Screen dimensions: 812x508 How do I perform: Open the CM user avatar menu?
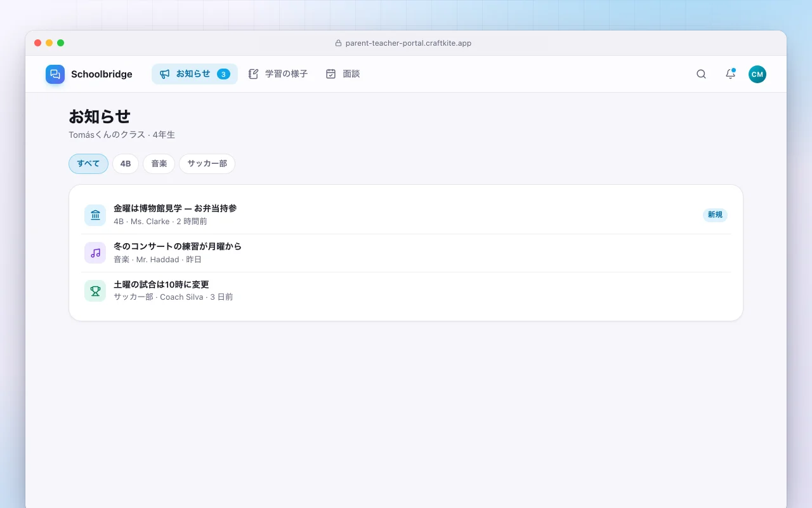click(757, 74)
